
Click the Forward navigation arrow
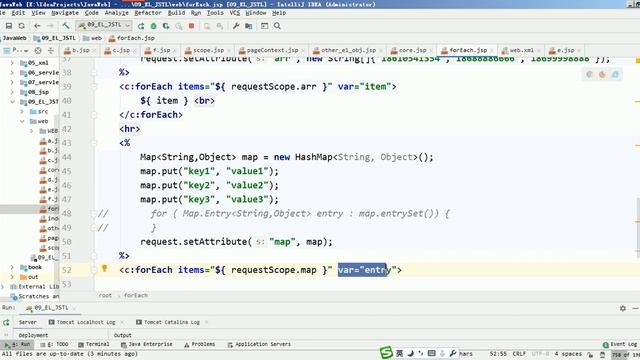coord(50,26)
